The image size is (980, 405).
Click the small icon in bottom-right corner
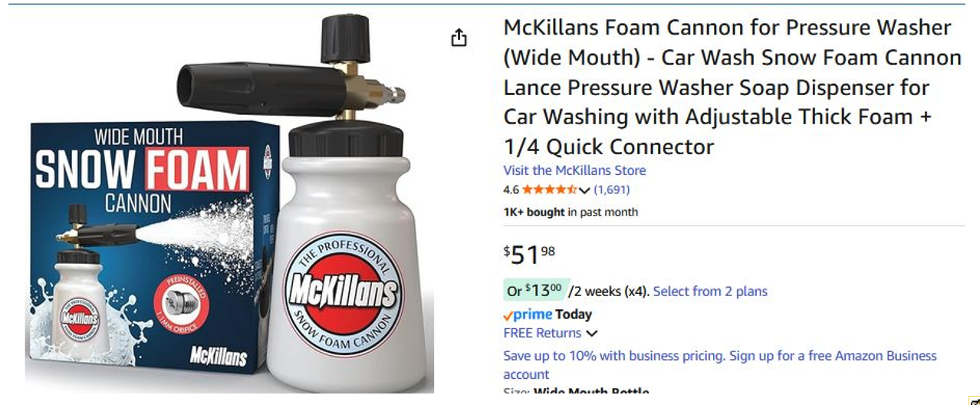975,400
